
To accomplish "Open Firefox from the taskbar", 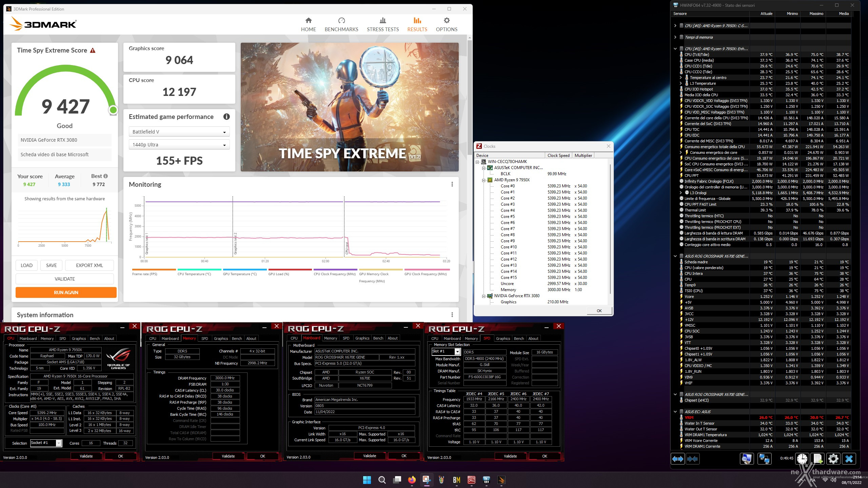I will pyautogui.click(x=412, y=480).
